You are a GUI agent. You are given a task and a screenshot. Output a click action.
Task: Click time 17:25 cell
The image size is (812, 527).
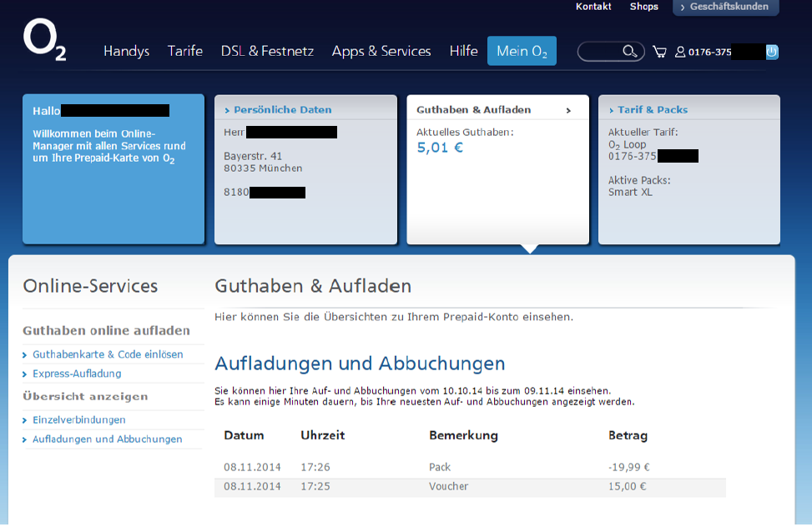[x=315, y=487]
